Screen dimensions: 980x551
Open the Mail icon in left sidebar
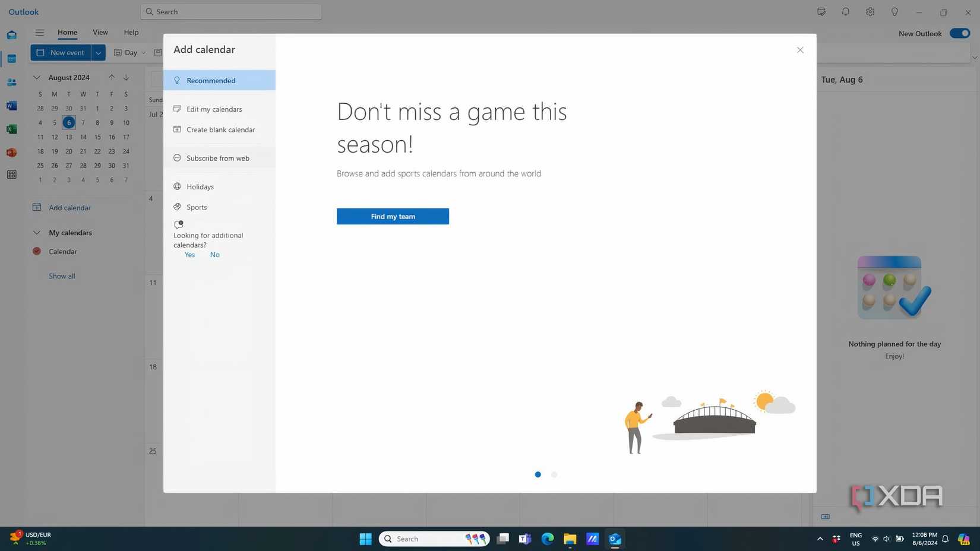click(x=11, y=35)
